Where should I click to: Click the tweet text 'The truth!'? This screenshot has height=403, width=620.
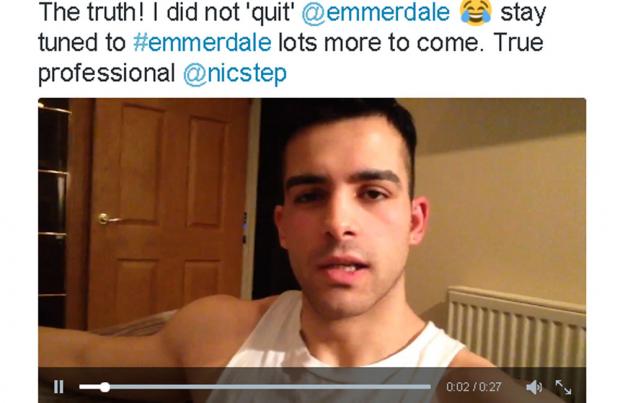(x=92, y=12)
